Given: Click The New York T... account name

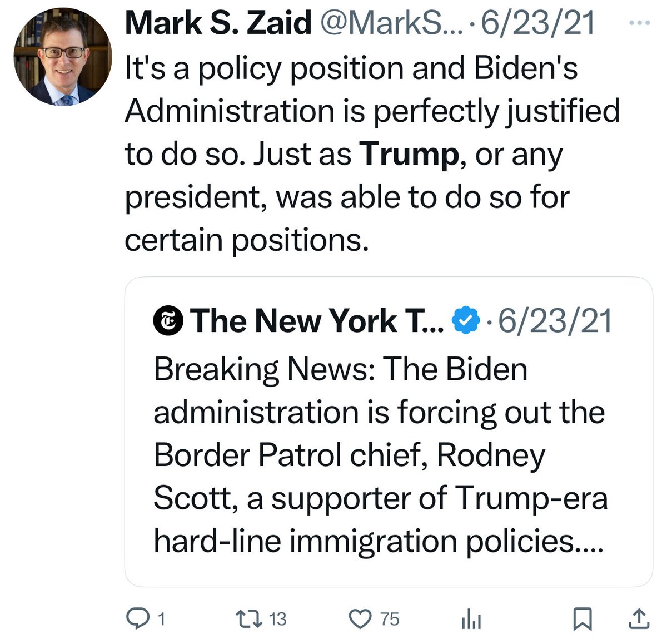Looking at the screenshot, I should tap(317, 321).
